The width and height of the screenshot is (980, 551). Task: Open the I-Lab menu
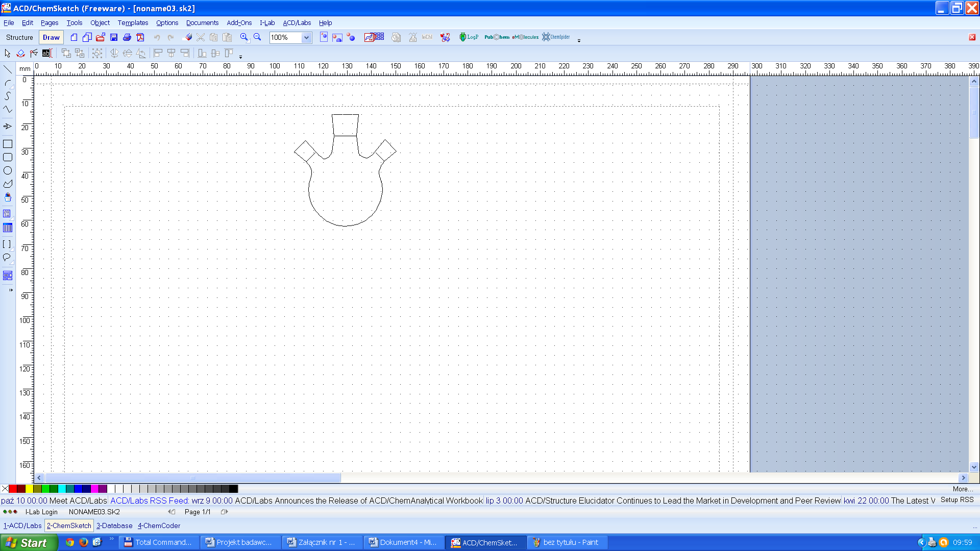[x=267, y=23]
